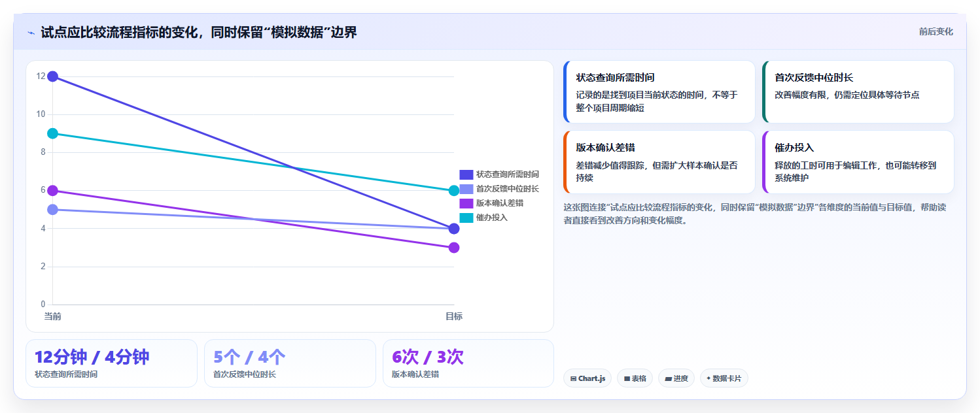Click the y-axis tick label 2
This screenshot has height=413, width=980.
point(43,266)
